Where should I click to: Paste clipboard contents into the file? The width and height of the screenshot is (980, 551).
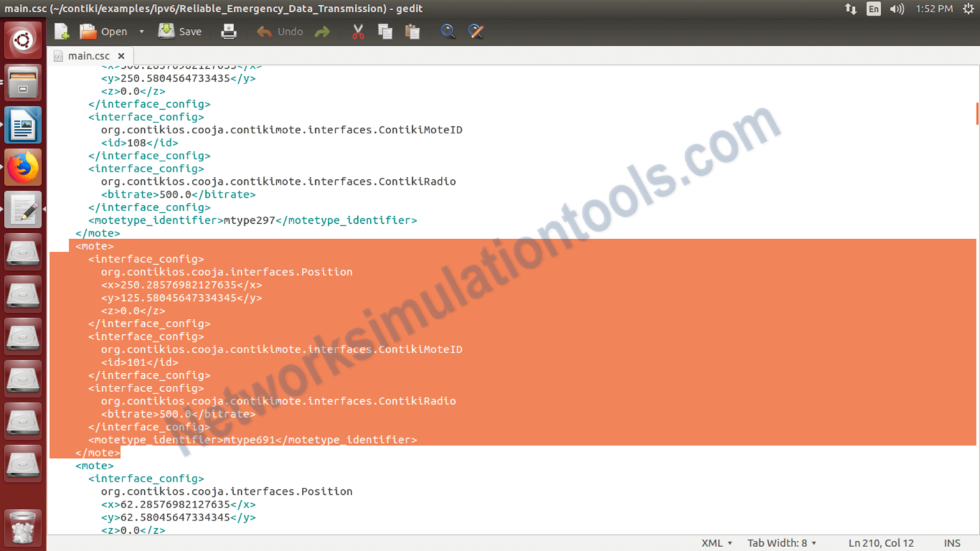click(x=412, y=31)
